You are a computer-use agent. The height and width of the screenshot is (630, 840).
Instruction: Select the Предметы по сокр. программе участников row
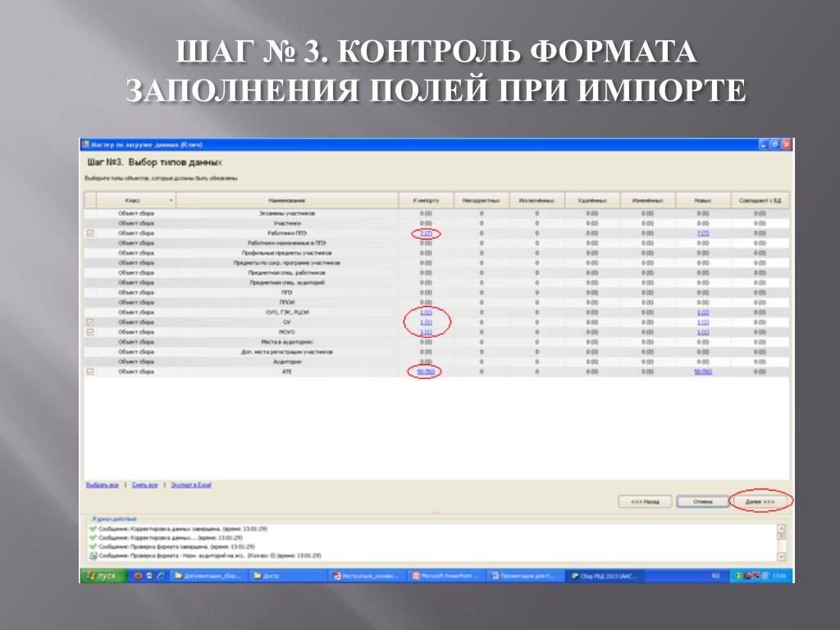click(x=287, y=263)
